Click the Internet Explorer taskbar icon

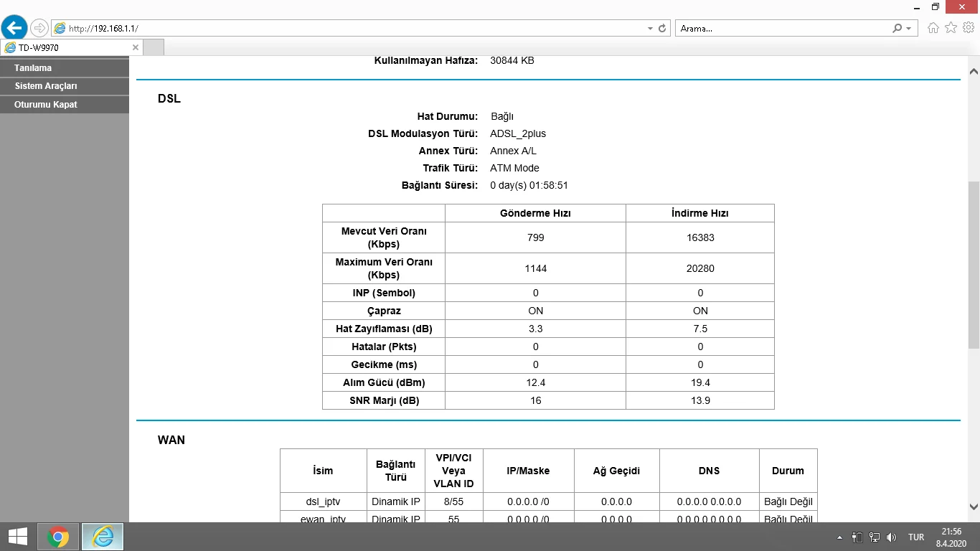click(x=103, y=537)
